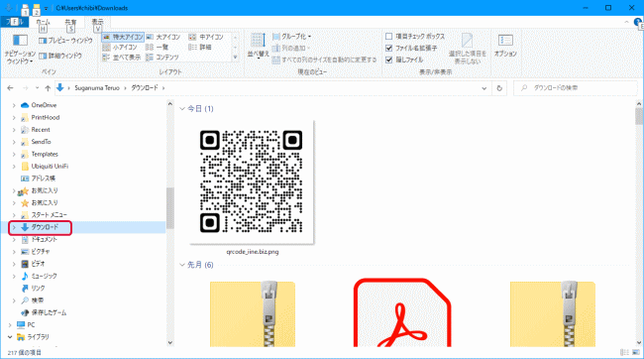The width and height of the screenshot is (644, 359).
Task: Select Extra large icons layout
Action: [123, 37]
